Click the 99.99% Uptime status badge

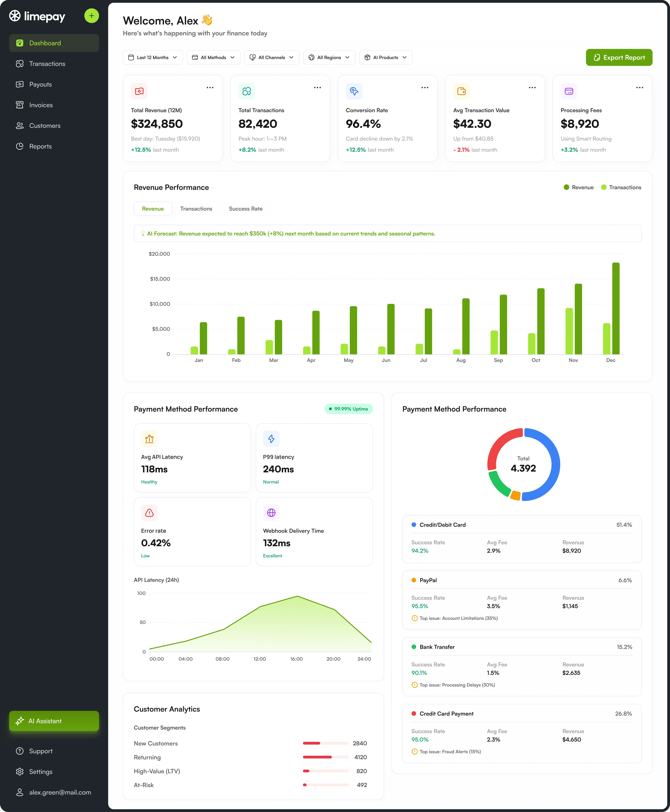tap(349, 409)
